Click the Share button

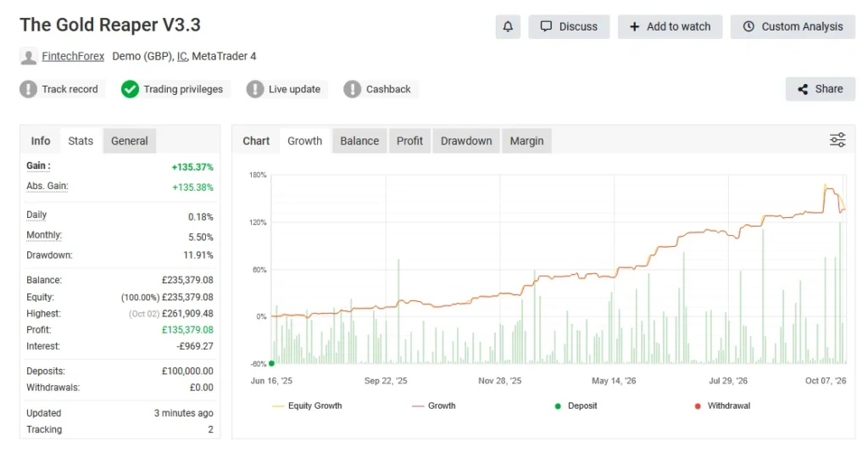(820, 89)
